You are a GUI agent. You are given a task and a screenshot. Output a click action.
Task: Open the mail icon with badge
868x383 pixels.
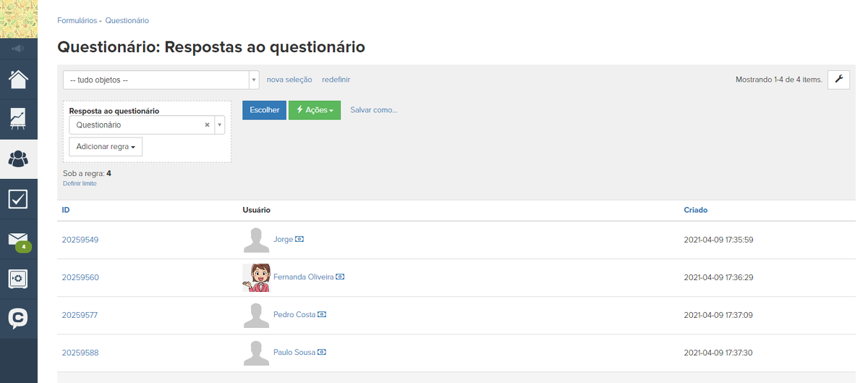(18, 240)
